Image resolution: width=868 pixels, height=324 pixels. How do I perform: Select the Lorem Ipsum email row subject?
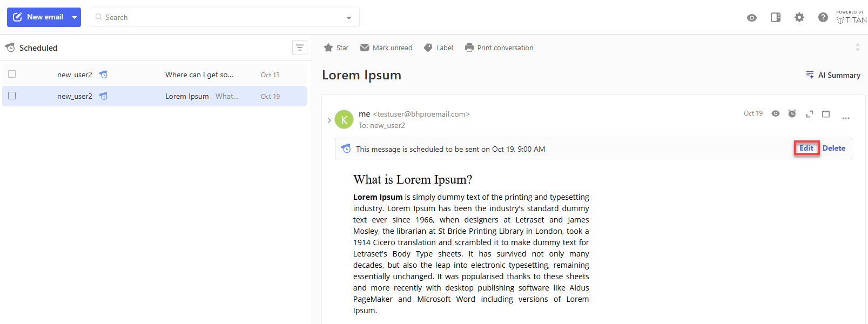coord(187,96)
